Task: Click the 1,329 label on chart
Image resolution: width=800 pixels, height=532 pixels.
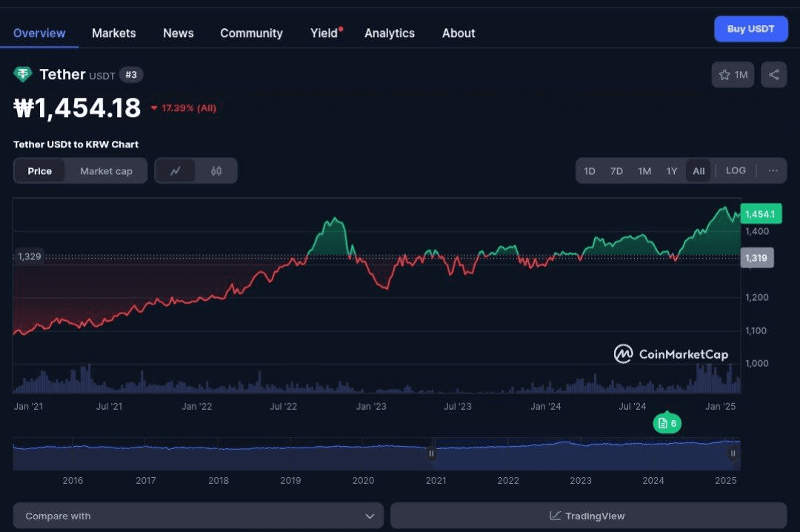Action: tap(29, 256)
